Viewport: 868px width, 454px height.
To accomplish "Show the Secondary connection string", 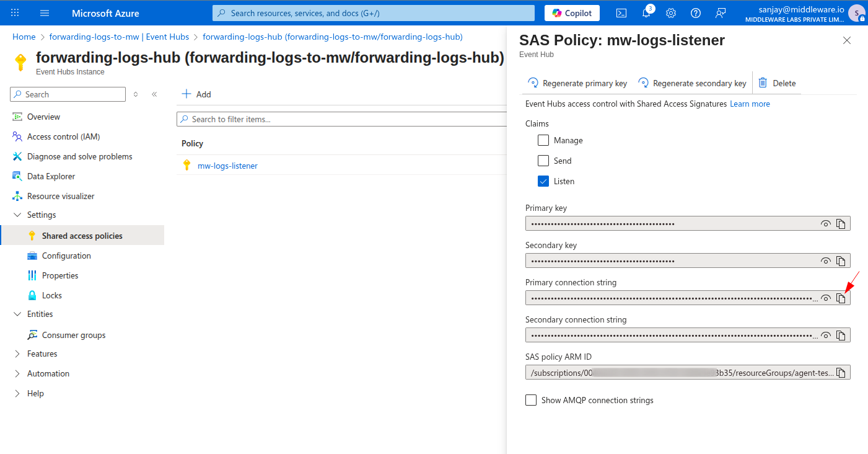I will pyautogui.click(x=825, y=336).
